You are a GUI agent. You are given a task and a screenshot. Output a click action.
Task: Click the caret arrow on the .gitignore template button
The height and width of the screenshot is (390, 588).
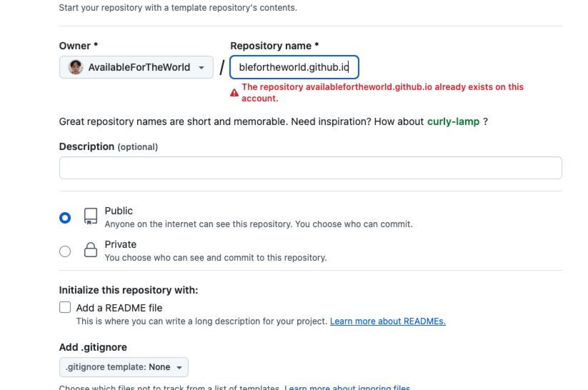[x=179, y=367]
